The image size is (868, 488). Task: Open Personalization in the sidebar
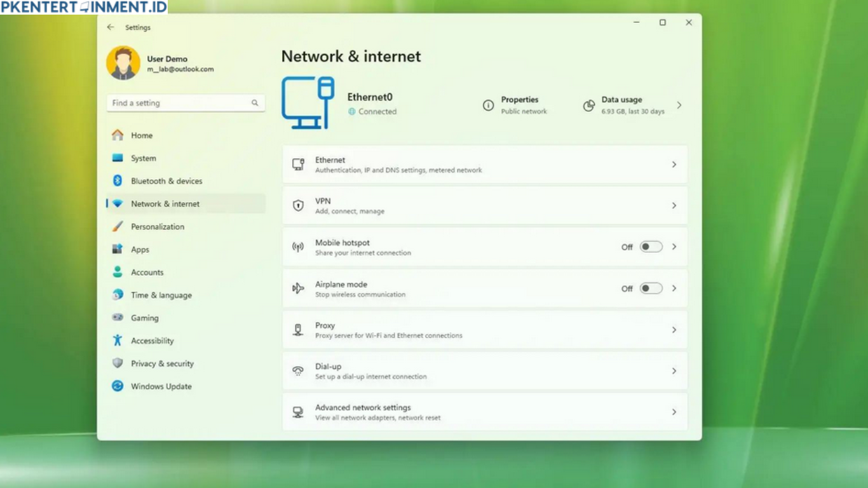click(x=157, y=227)
